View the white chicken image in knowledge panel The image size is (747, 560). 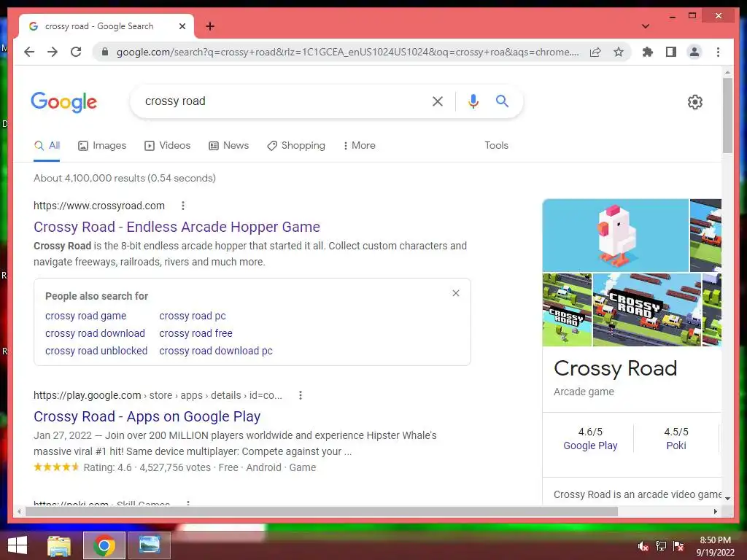[x=616, y=236]
